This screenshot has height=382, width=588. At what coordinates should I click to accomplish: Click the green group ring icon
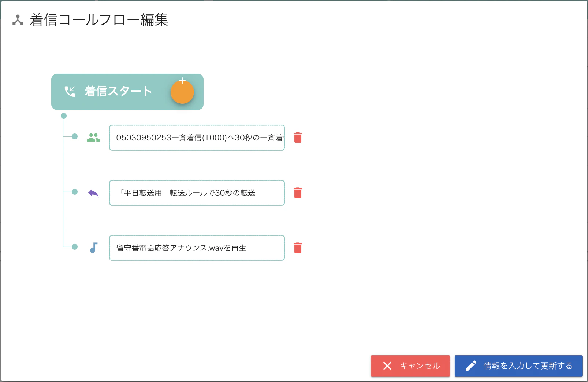tap(93, 137)
